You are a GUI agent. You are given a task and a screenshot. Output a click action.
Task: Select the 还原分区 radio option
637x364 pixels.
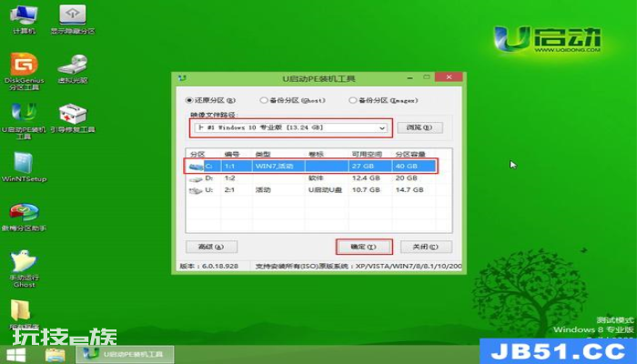coord(210,100)
